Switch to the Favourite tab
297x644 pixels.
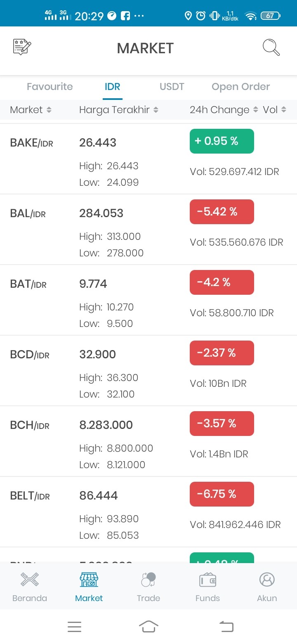click(x=49, y=87)
